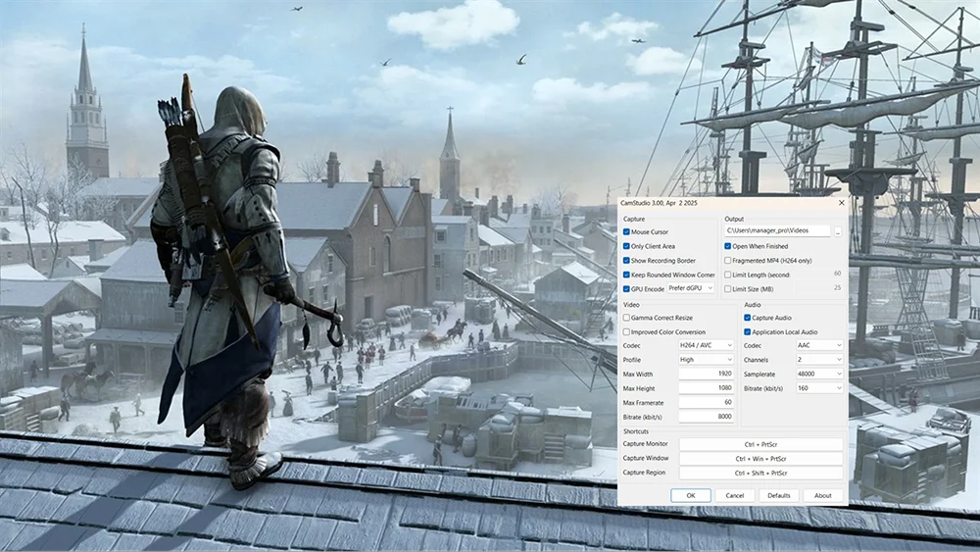Expand the audio Codec AAC dropdown
The width and height of the screenshot is (980, 552).
(x=819, y=345)
